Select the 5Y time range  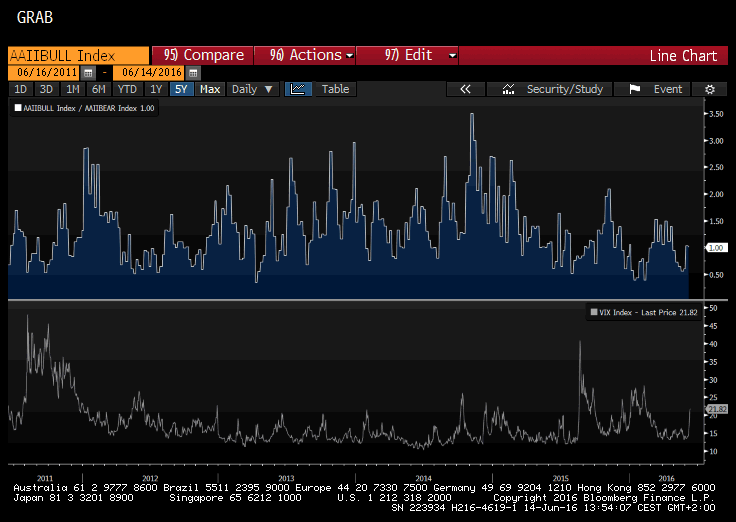tap(181, 89)
